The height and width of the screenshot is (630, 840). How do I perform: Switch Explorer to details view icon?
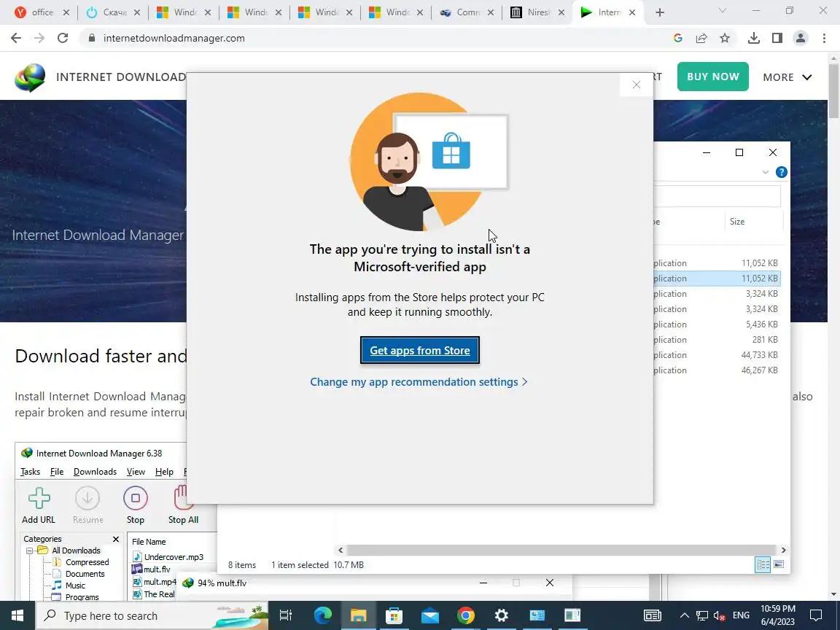[x=762, y=564]
